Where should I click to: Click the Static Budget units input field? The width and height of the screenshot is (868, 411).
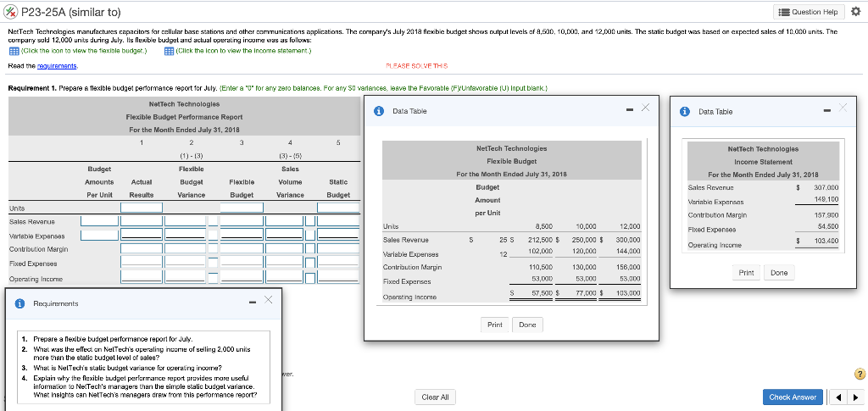tap(338, 208)
